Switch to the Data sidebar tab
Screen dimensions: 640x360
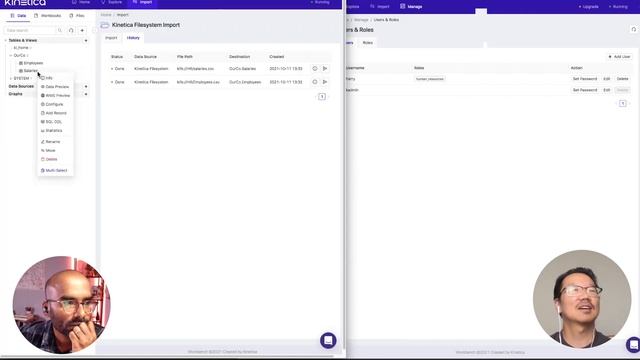pos(18,16)
